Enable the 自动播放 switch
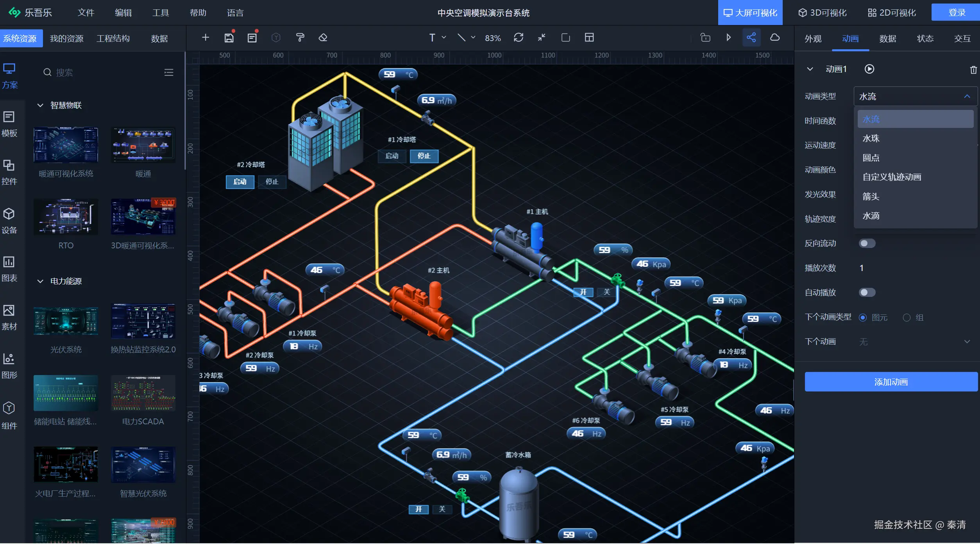Image resolution: width=980 pixels, height=544 pixels. (867, 293)
